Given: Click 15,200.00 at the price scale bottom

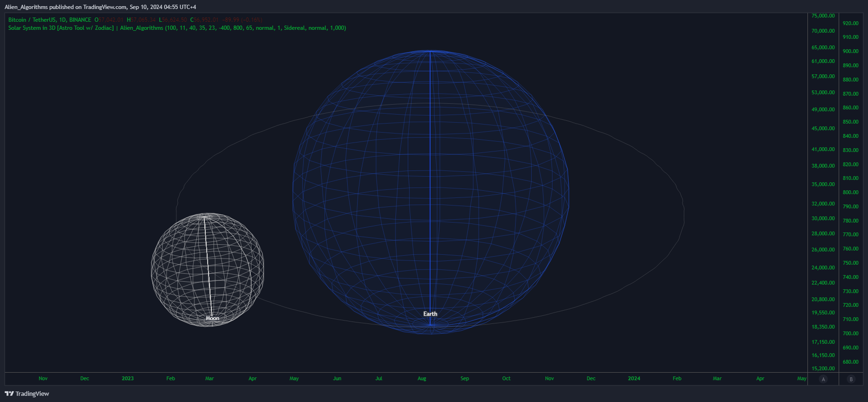Looking at the screenshot, I should tap(823, 368).
